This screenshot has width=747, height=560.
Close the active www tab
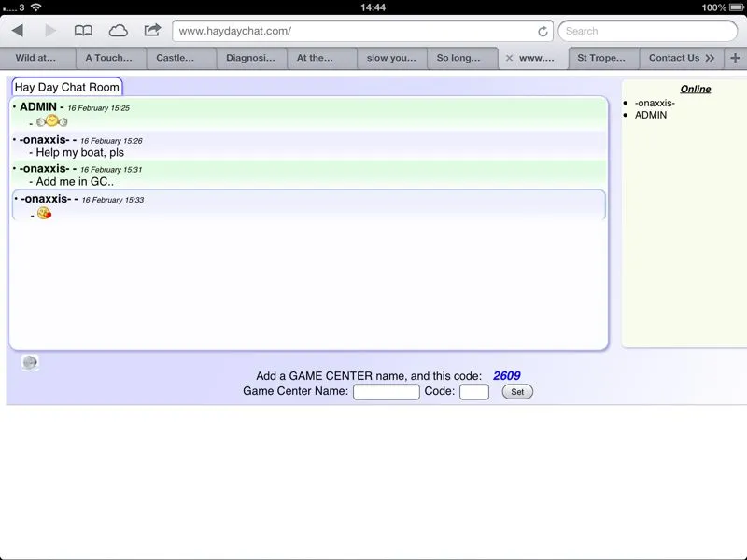click(509, 58)
